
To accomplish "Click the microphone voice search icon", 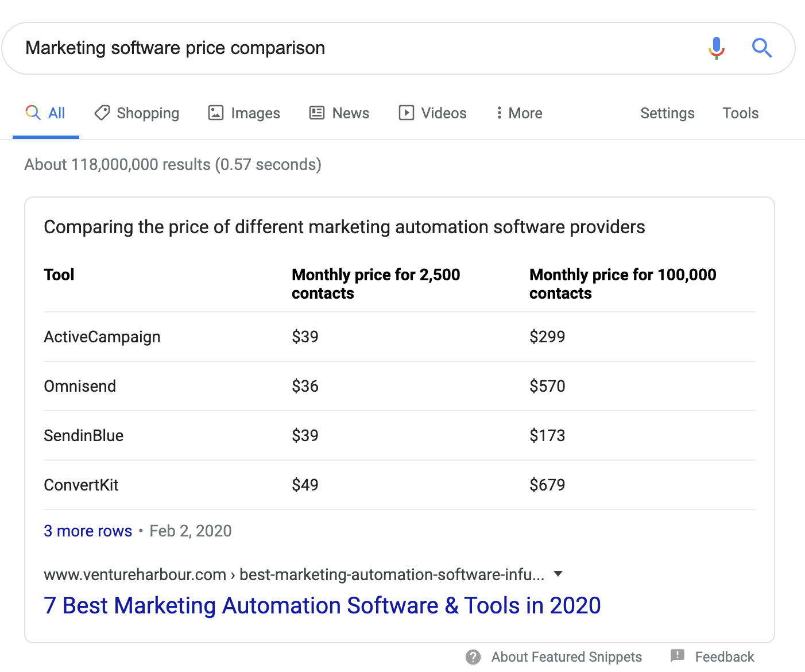I will pos(716,48).
